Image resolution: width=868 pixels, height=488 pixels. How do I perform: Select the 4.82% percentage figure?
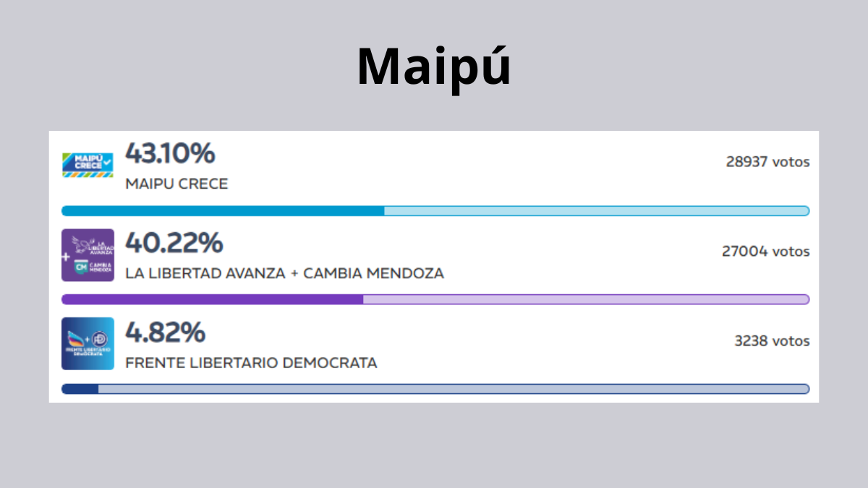pyautogui.click(x=165, y=333)
